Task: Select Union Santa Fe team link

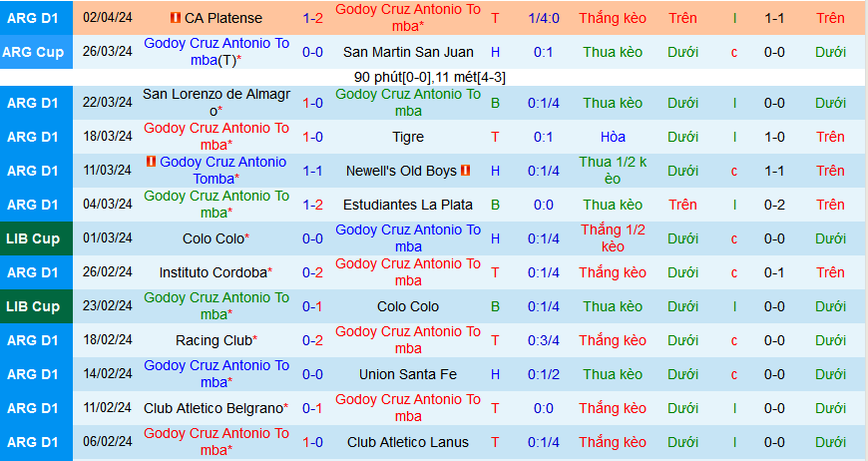Action: point(408,374)
